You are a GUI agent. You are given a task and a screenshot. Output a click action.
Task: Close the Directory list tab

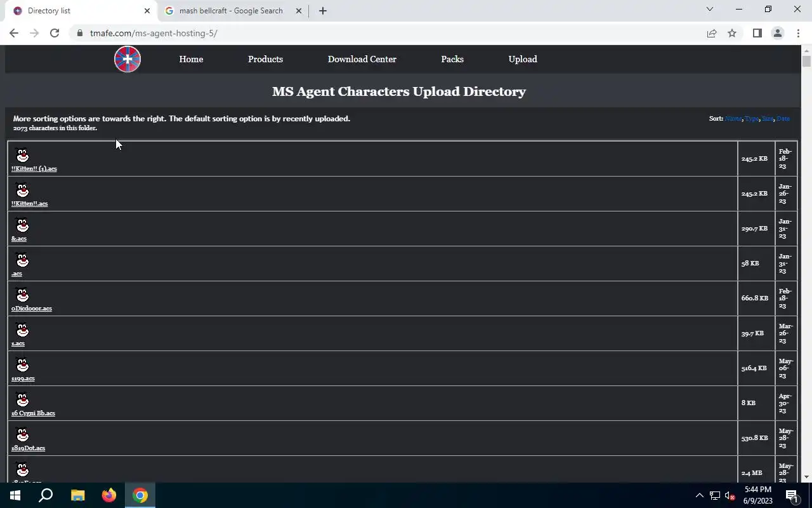147,11
